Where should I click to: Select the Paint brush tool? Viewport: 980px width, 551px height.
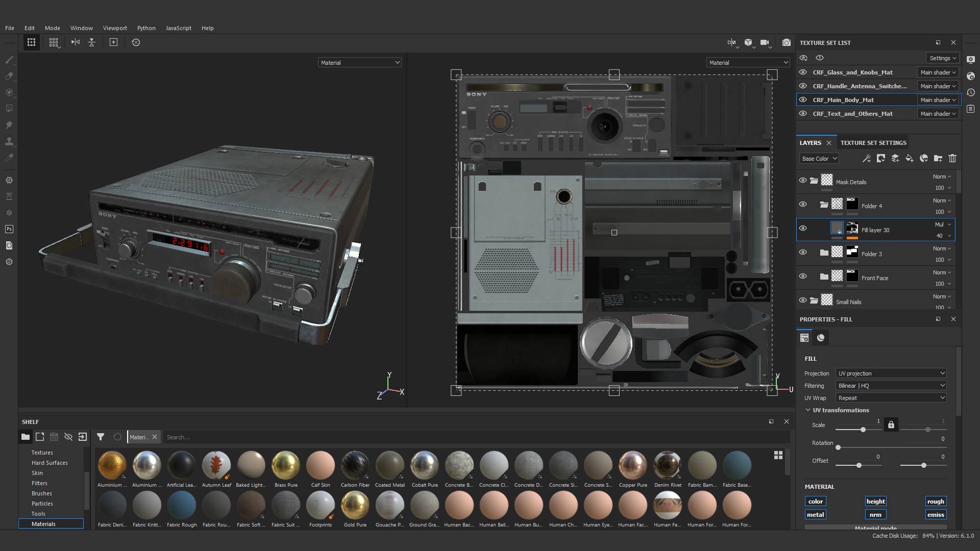pyautogui.click(x=9, y=60)
